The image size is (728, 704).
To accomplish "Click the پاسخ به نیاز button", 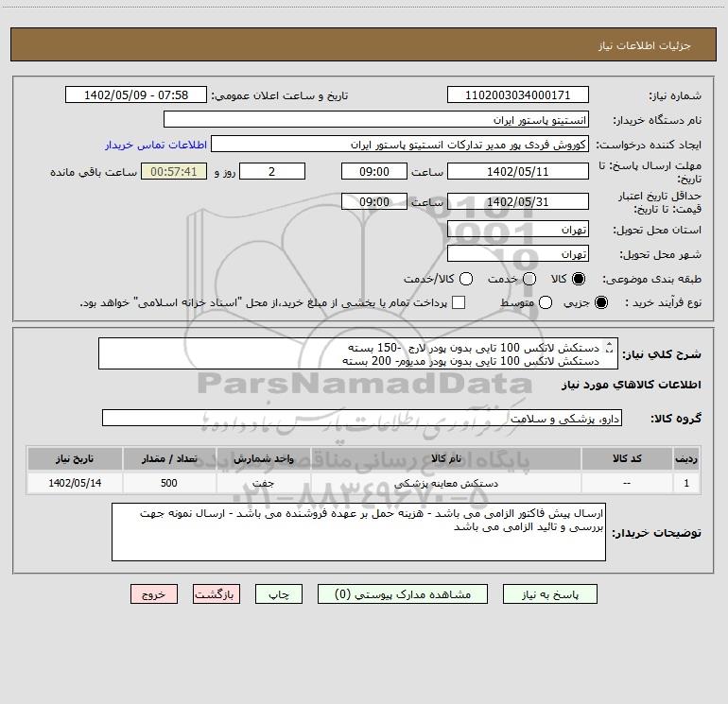I will point(549,594).
